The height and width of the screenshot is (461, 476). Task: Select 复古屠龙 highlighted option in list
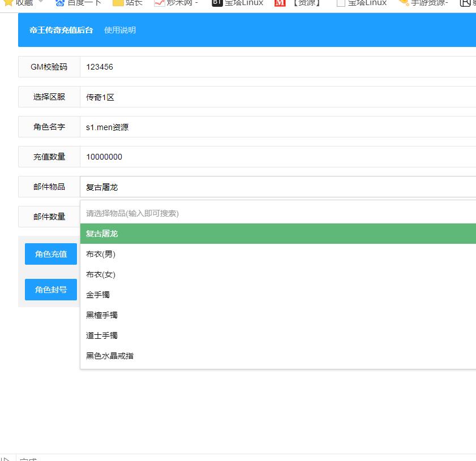click(x=277, y=234)
